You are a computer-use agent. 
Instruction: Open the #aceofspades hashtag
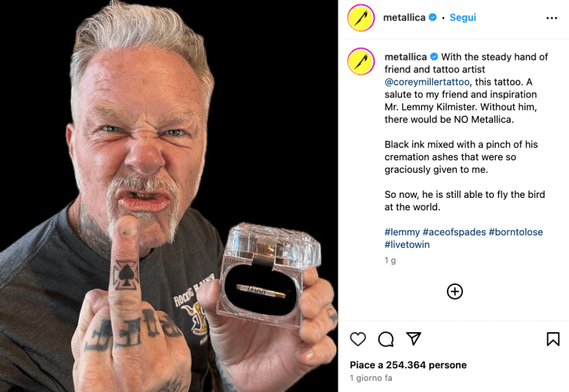pos(454,232)
